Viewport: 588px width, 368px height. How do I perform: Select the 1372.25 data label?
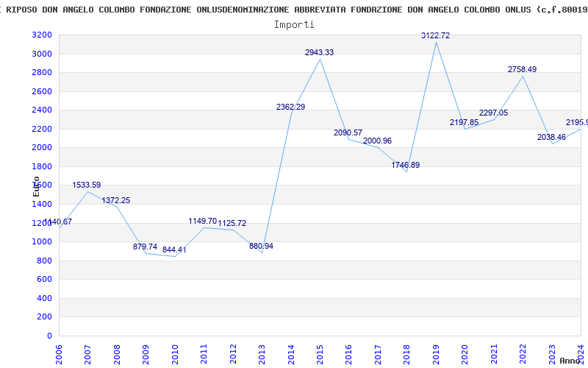(x=116, y=200)
